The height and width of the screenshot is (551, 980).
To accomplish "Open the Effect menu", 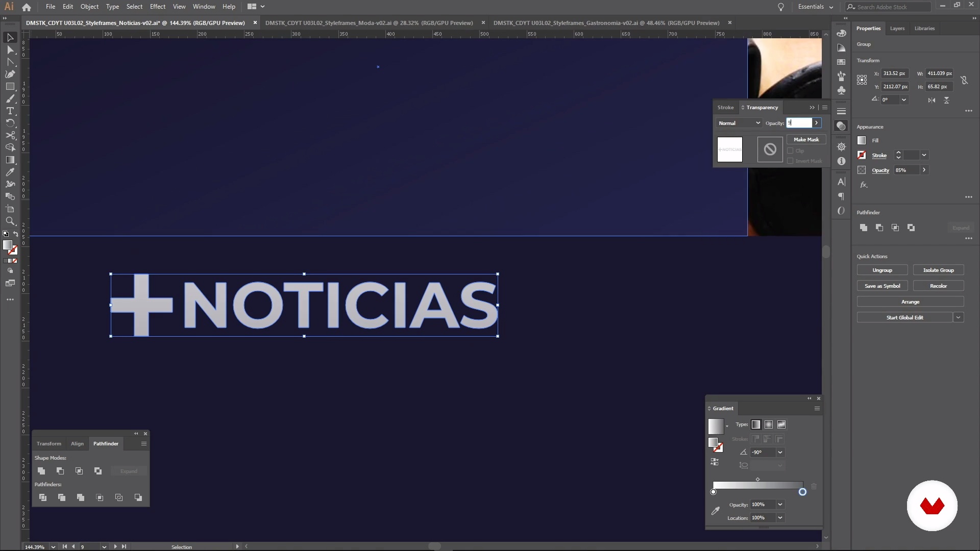I will pyautogui.click(x=158, y=7).
